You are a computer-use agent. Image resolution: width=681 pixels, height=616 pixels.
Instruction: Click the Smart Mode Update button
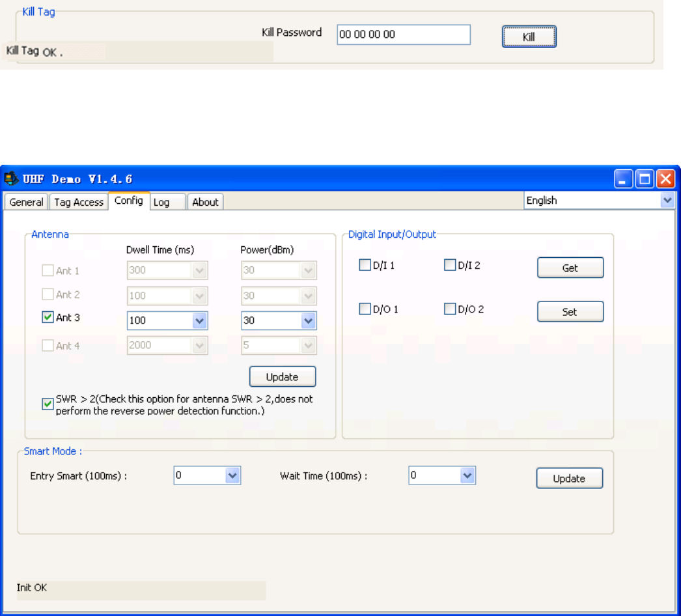click(x=570, y=479)
